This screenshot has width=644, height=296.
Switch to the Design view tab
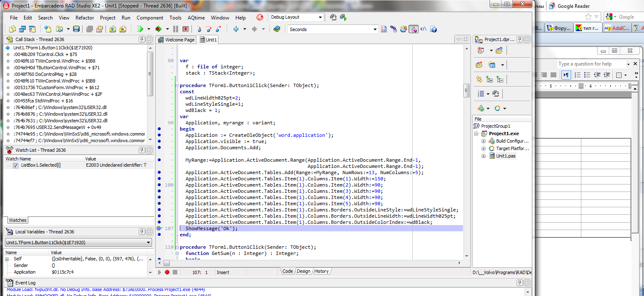point(304,271)
